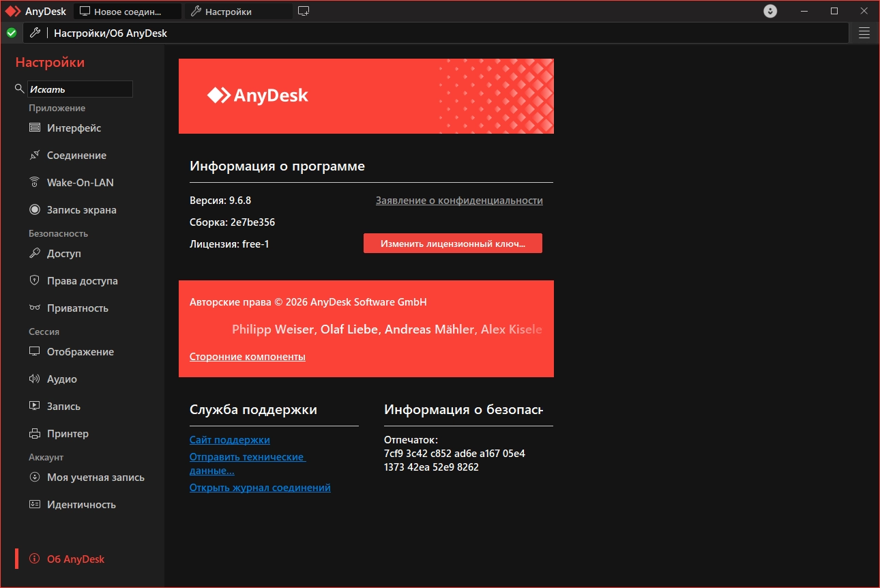Image resolution: width=880 pixels, height=588 pixels.
Task: Click the fingerprint line starting 7cf9 3c42
Action: 454,454
